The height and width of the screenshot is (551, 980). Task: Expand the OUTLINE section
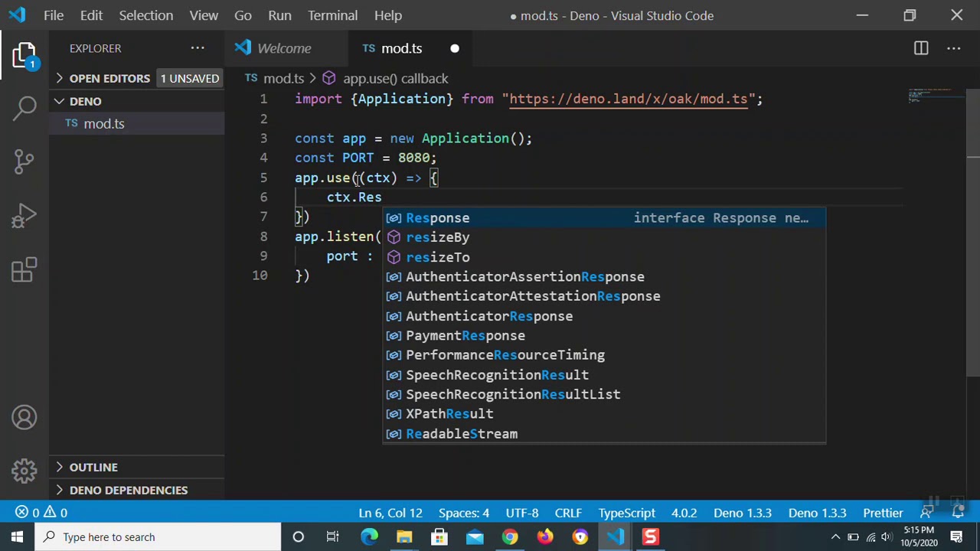click(93, 467)
